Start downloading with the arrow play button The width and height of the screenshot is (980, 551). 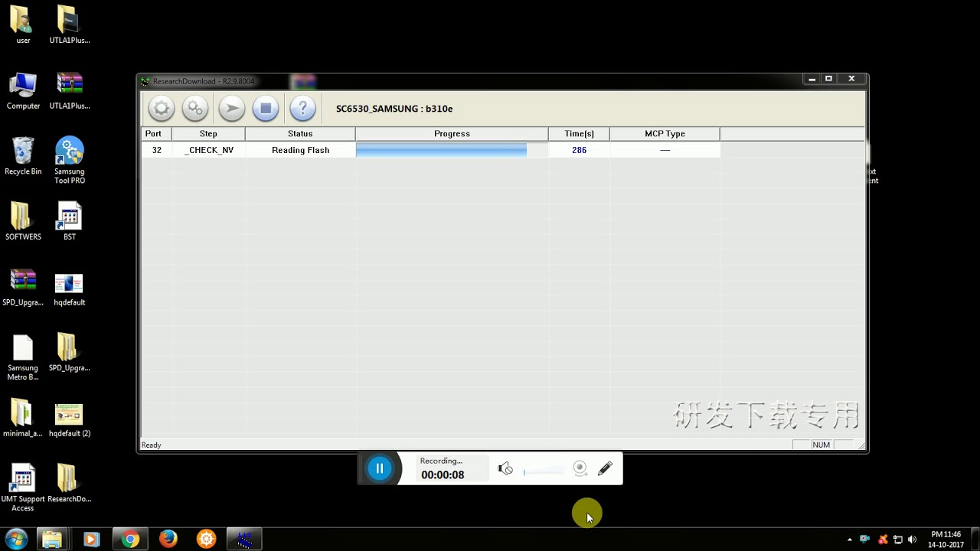pos(231,109)
